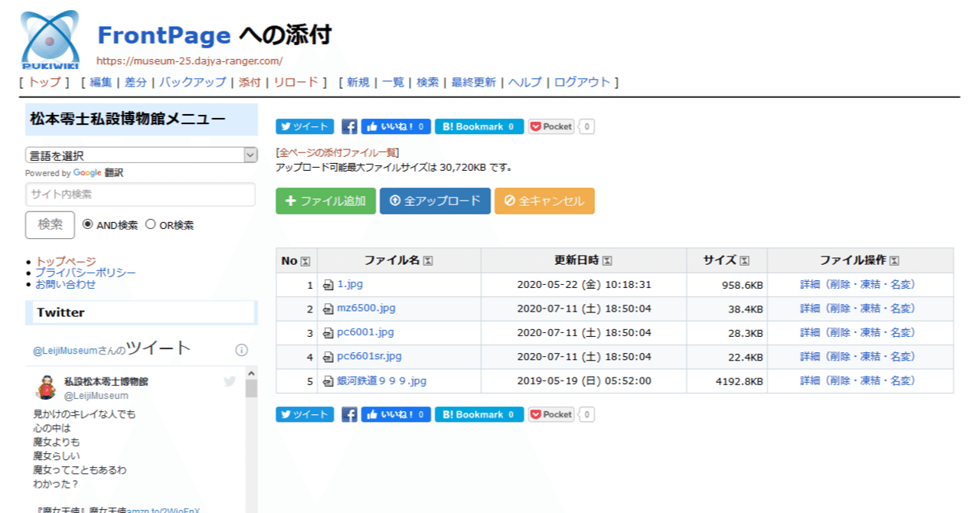
Task: Open the 銀河鉄道９９９.jpg file link
Action: [381, 381]
